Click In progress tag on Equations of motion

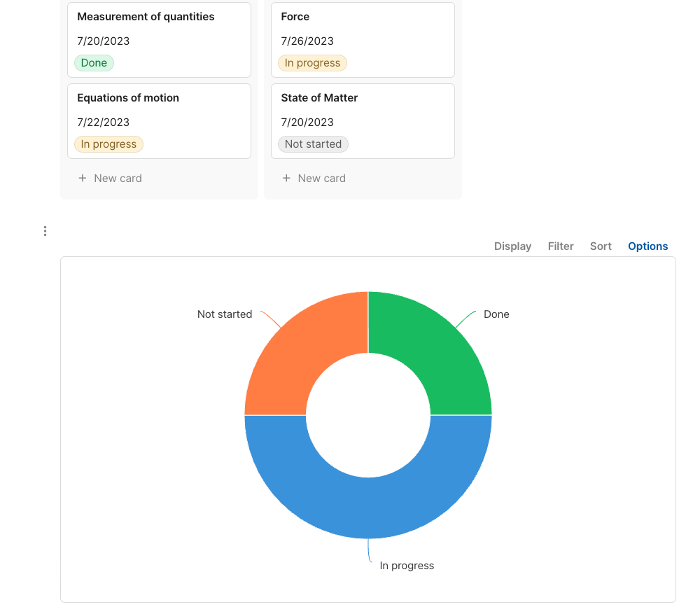tap(108, 144)
